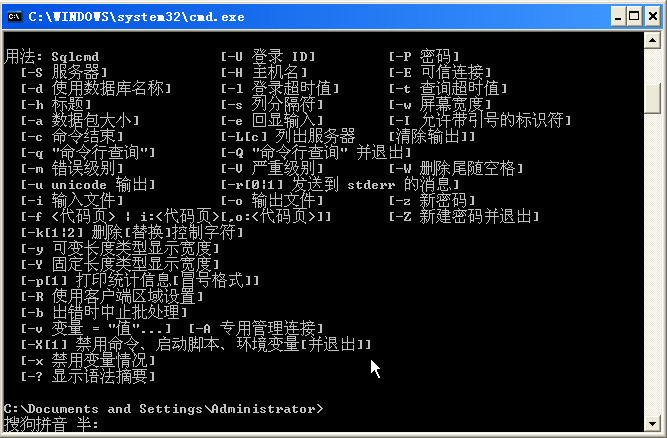Maximize the command prompt window
This screenshot has width=667, height=438.
634,17
